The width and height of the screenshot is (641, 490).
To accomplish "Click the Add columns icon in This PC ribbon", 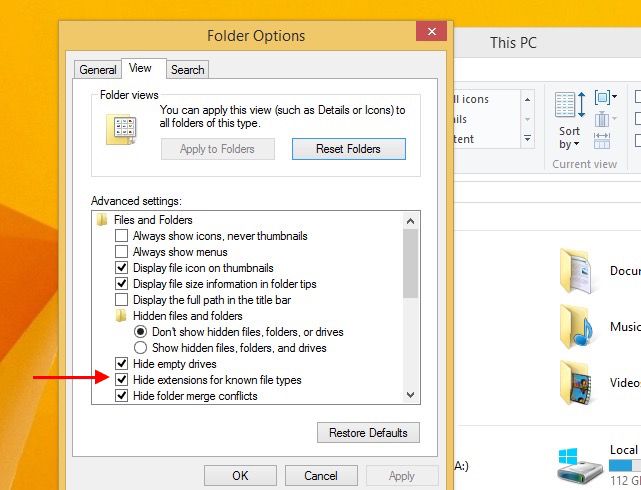I will coord(602,119).
